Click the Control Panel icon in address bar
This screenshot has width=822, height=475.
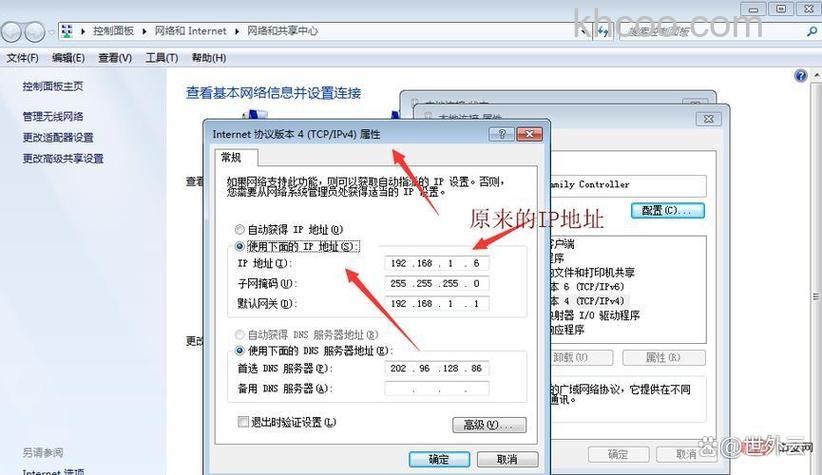point(67,31)
